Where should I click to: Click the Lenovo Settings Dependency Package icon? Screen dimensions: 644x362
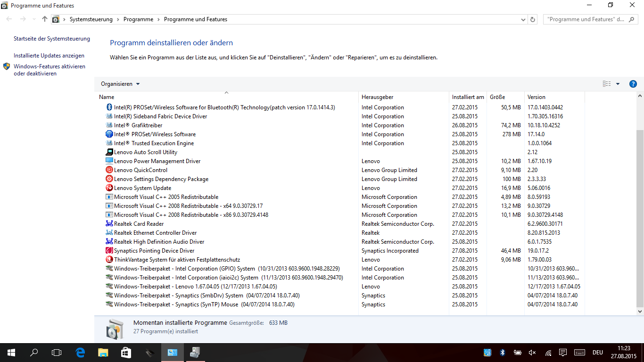(x=109, y=179)
